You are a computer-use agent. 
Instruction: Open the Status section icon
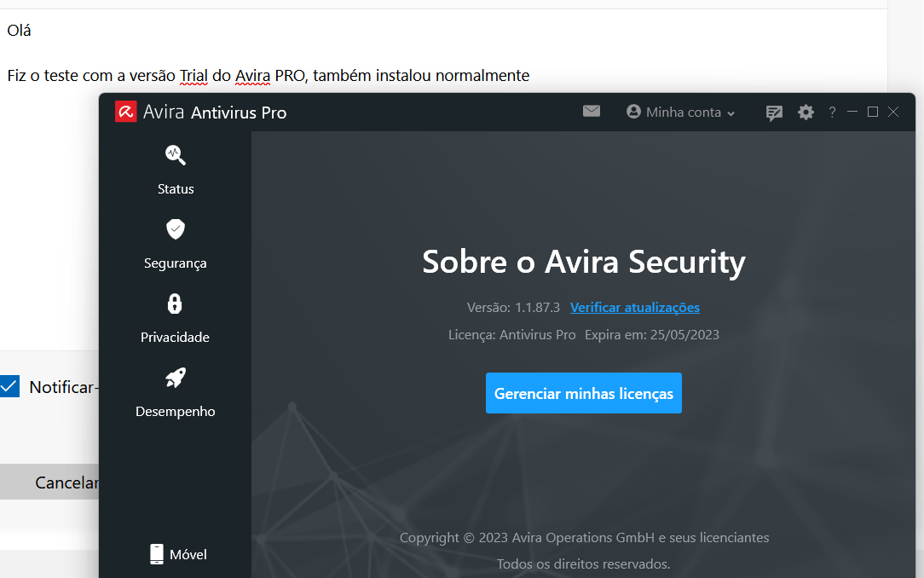click(x=176, y=155)
